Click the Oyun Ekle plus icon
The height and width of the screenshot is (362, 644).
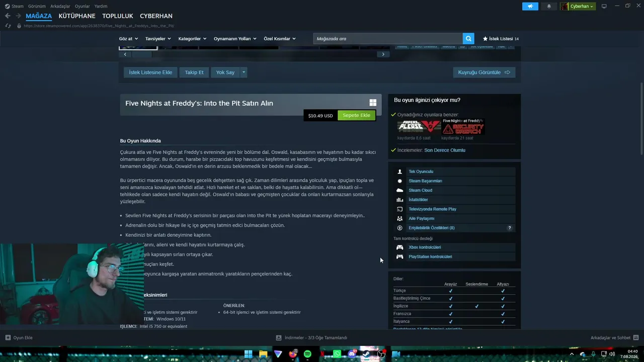pyautogui.click(x=8, y=338)
